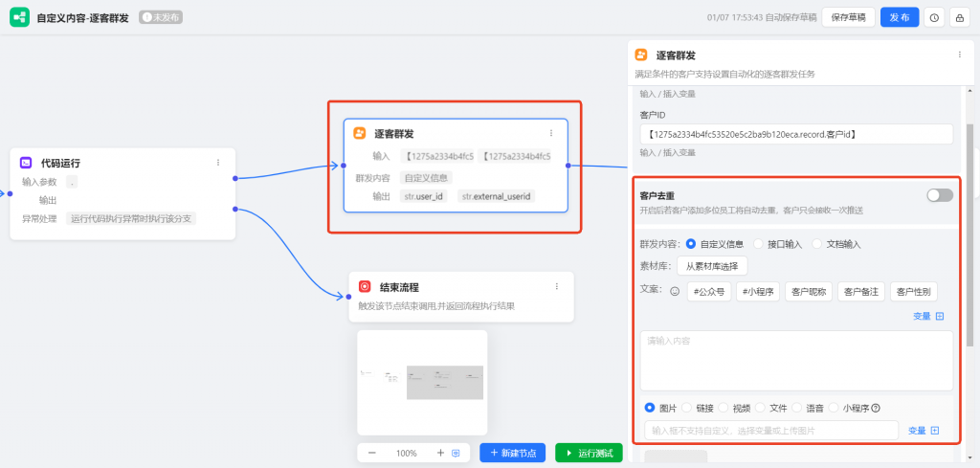Screen dimensions: 980x468
Task: Toggle the 客户去重 switch
Action: coord(940,195)
